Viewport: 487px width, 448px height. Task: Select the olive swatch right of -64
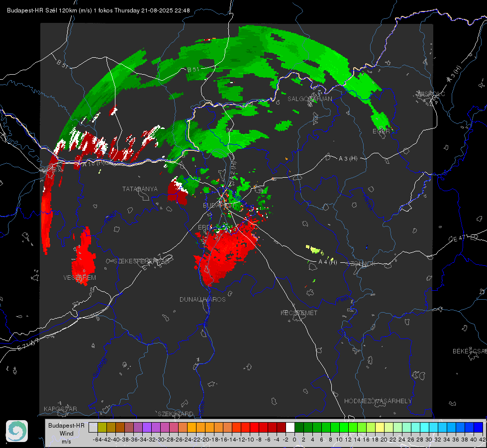(102, 427)
